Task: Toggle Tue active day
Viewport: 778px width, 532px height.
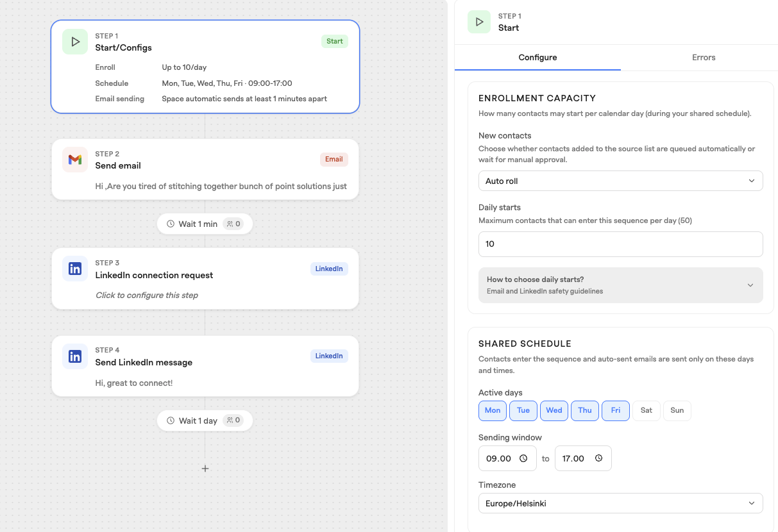Action: 523,410
